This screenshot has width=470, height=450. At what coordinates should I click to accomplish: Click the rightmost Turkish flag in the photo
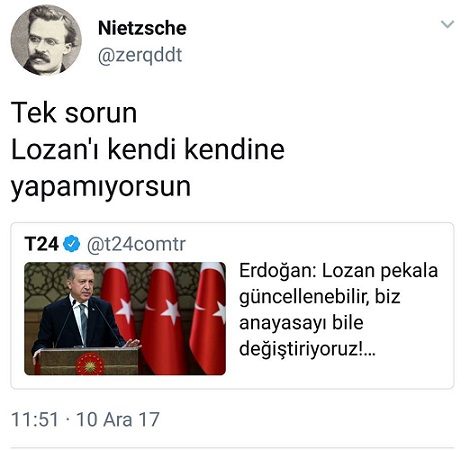pyautogui.click(x=208, y=315)
